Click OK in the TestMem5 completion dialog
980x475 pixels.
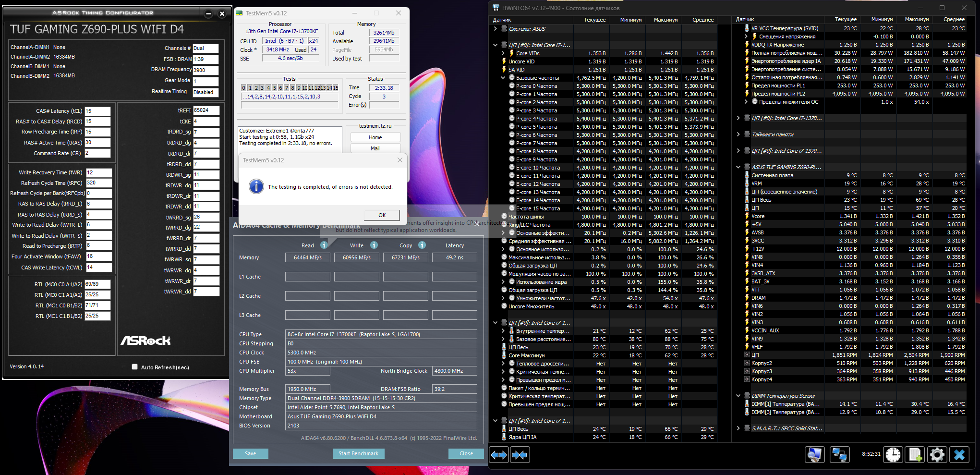tap(382, 215)
